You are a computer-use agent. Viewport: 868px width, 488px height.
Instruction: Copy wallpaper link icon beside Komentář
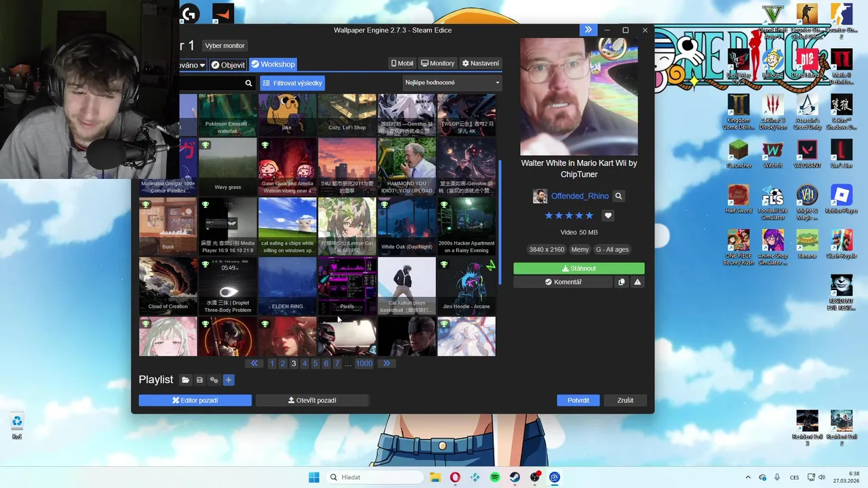click(x=621, y=282)
